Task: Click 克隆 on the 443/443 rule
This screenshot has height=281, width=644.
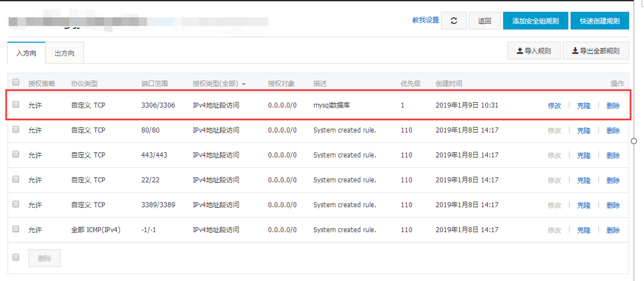Action: (x=583, y=155)
